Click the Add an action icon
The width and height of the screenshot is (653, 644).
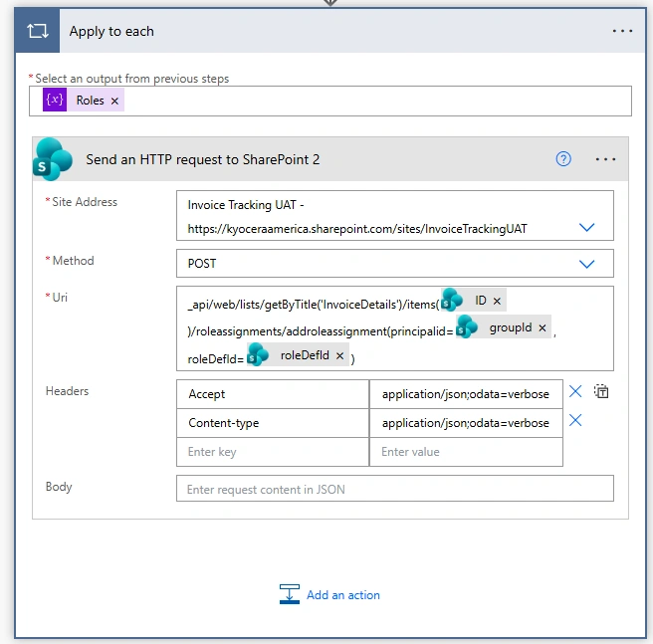[290, 594]
